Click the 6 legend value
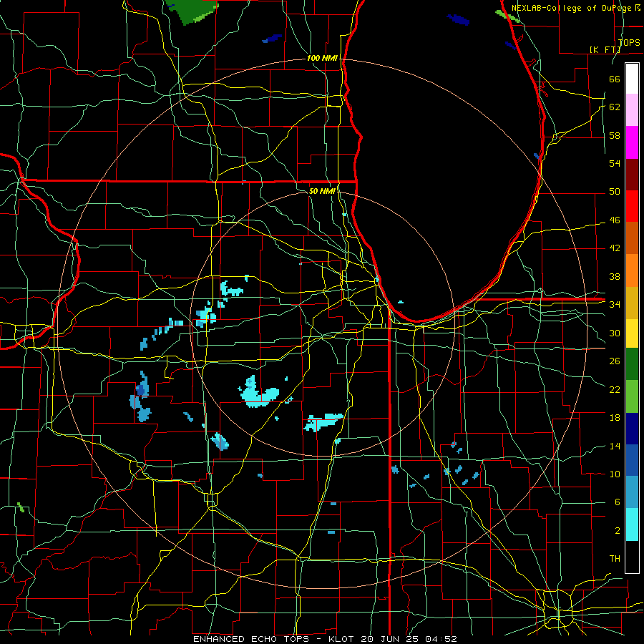Screen dimensions: 644x644 (x=617, y=502)
